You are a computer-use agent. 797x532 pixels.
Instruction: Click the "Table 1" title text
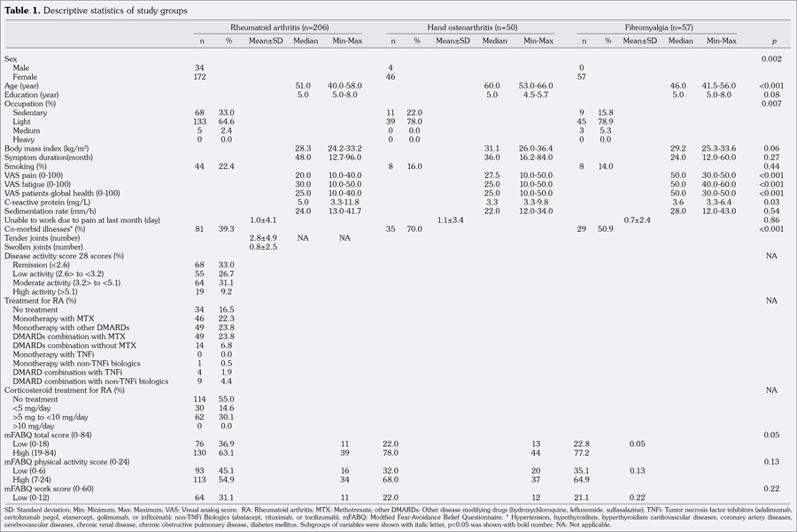pyautogui.click(x=22, y=10)
